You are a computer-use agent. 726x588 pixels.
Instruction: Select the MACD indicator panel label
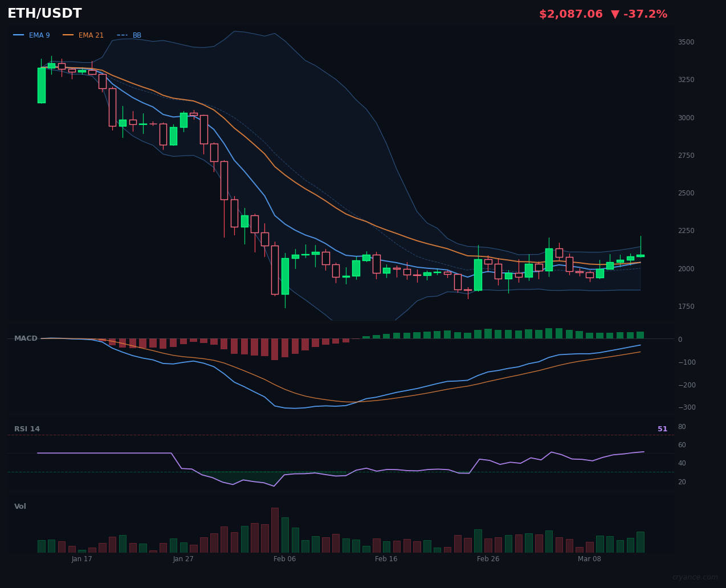tap(26, 338)
